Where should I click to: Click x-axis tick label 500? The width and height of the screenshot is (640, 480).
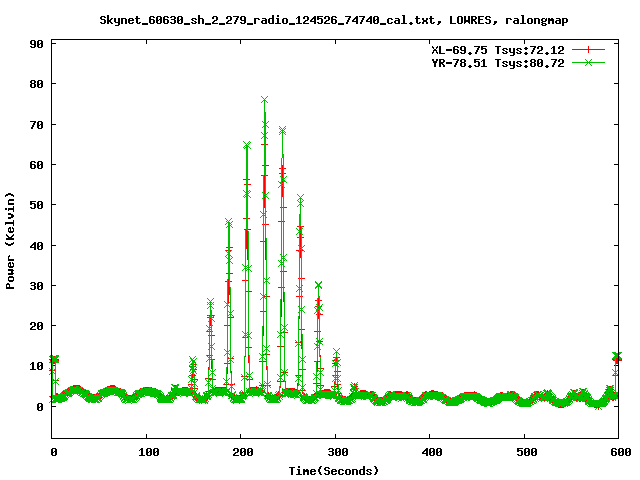[x=524, y=452]
